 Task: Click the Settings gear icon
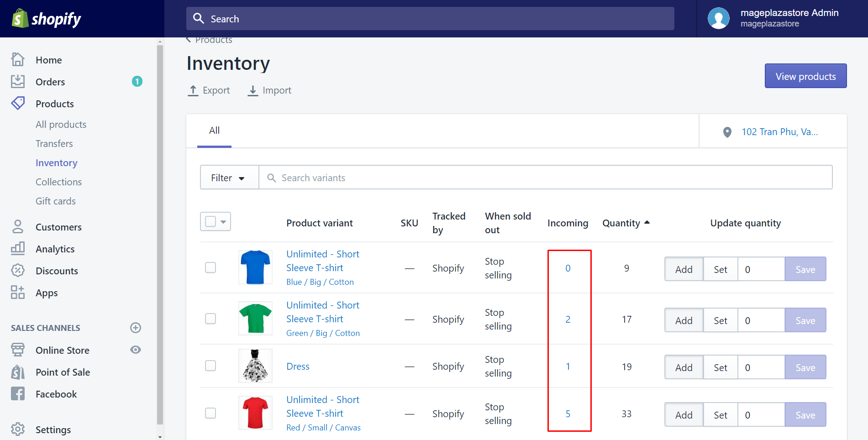click(18, 430)
